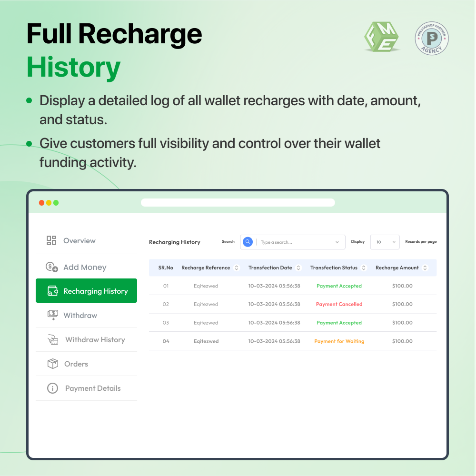The image size is (476, 476).
Task: Click inside the search text field
Action: tap(286, 242)
